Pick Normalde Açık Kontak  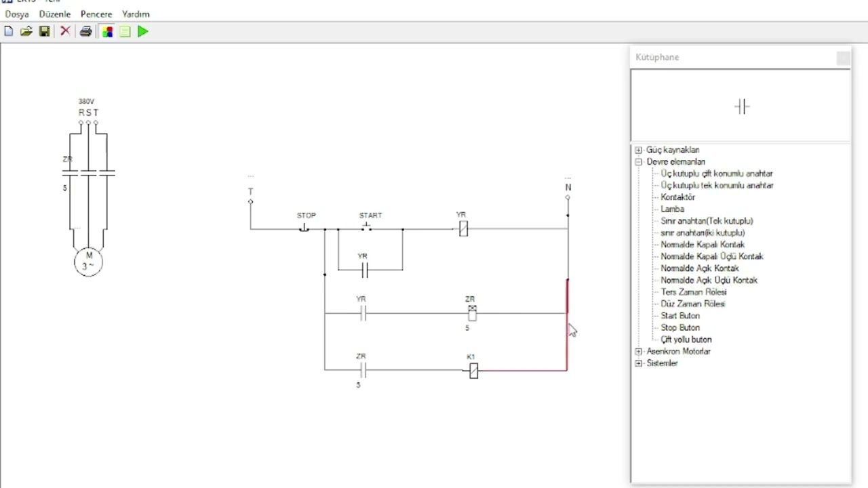point(700,268)
